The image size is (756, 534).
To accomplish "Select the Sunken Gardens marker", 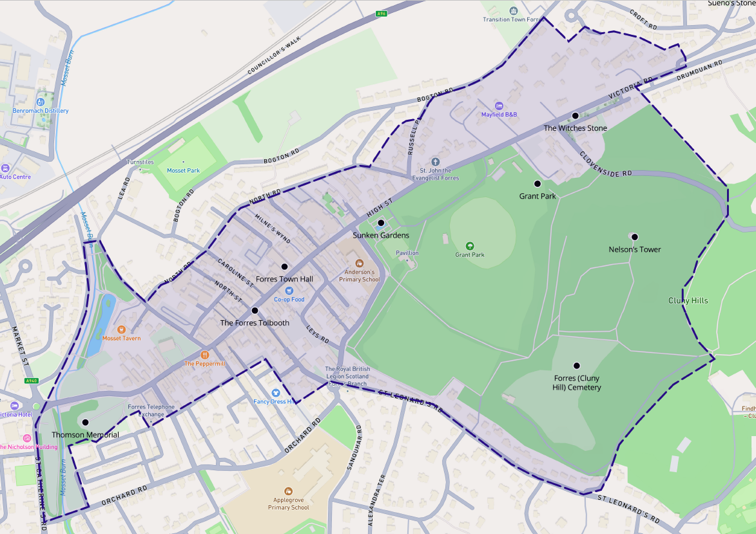I will coord(380,224).
